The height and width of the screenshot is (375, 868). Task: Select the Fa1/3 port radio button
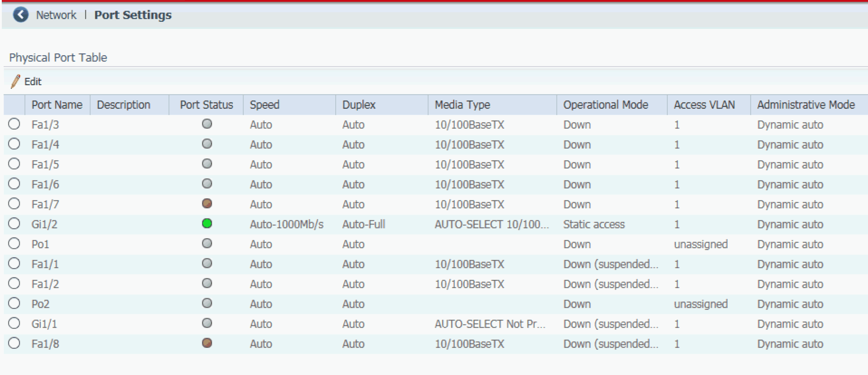[x=14, y=124]
